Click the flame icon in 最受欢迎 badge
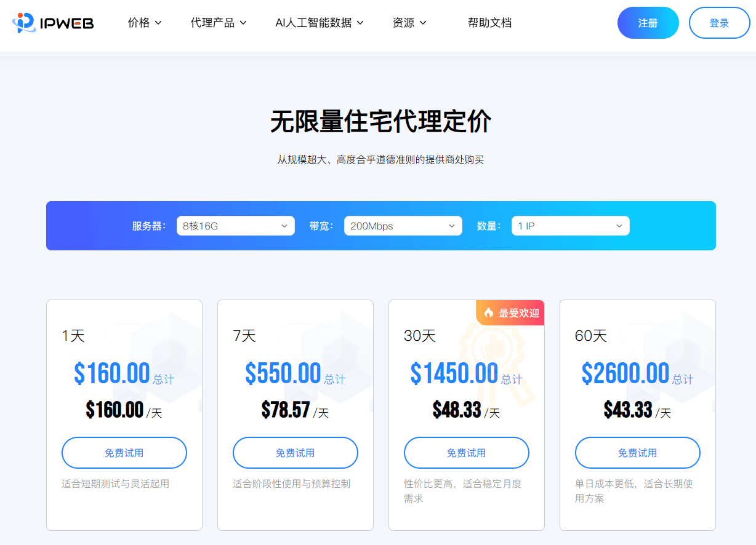The image size is (756, 545). tap(489, 312)
